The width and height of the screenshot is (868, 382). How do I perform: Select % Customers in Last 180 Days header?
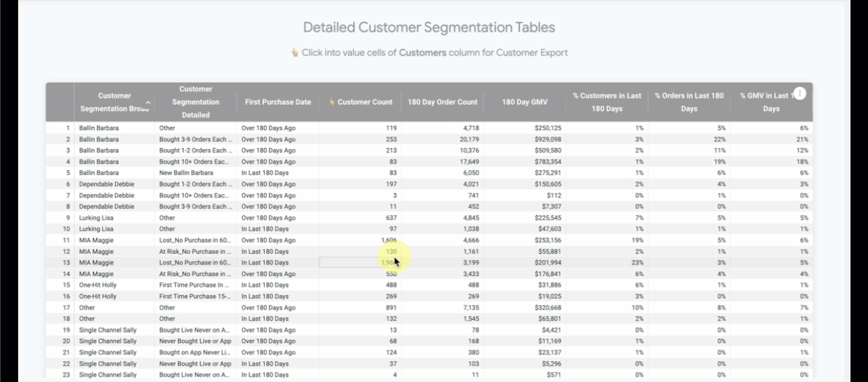pyautogui.click(x=606, y=102)
